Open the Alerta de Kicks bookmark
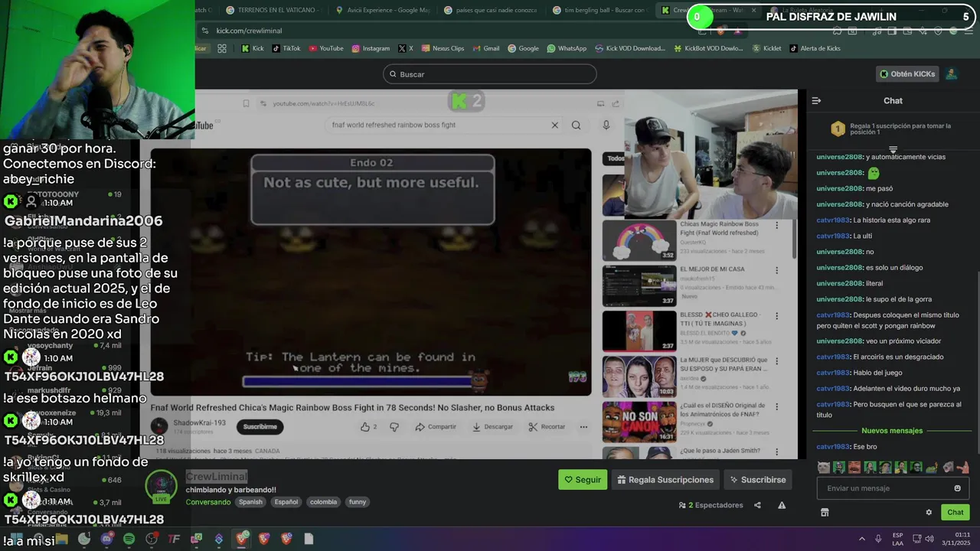 [815, 48]
